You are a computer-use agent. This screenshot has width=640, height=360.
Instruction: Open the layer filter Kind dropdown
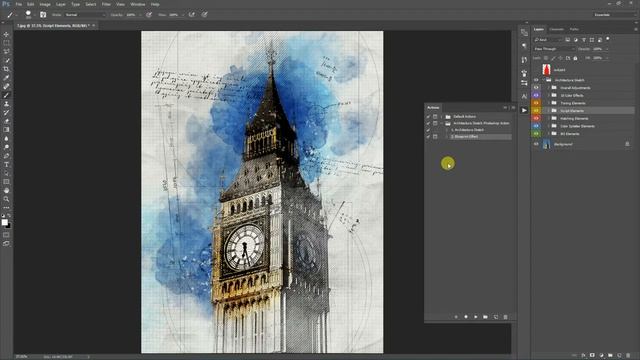(548, 40)
